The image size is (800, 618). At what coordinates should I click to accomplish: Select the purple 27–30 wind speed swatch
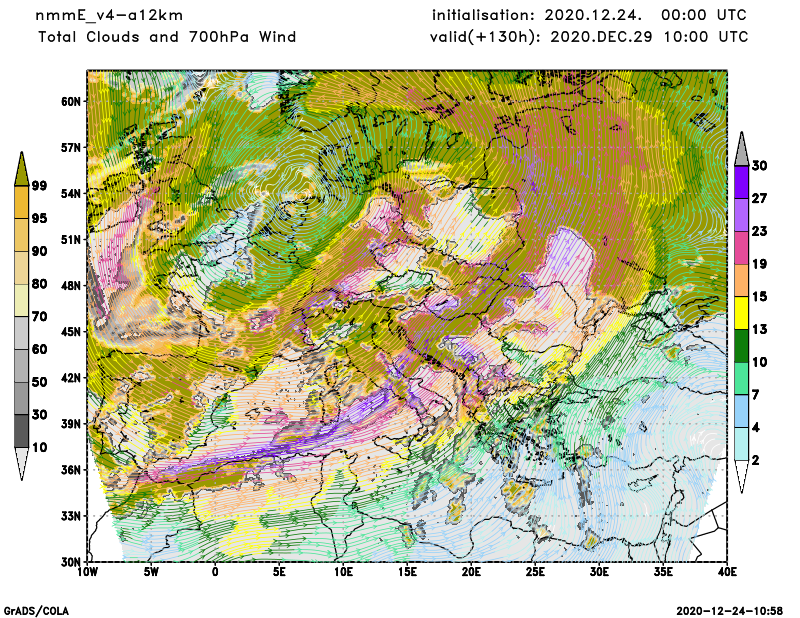click(741, 182)
